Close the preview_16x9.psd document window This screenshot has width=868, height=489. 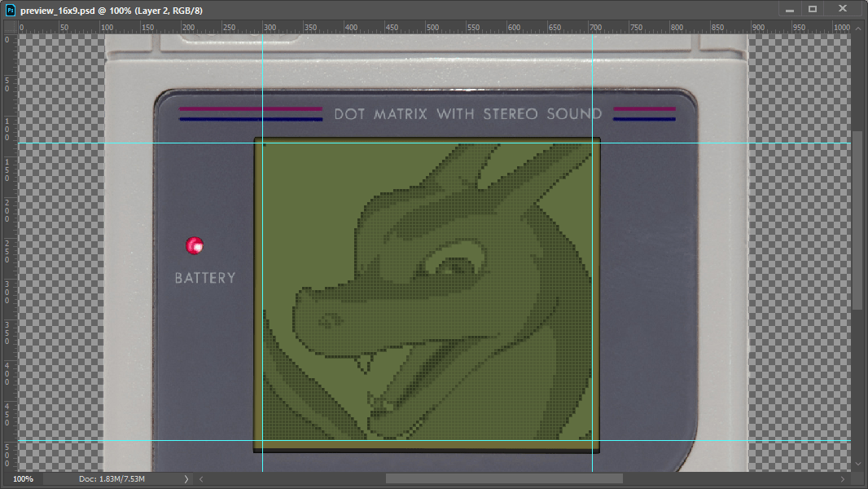pyautogui.click(x=844, y=9)
